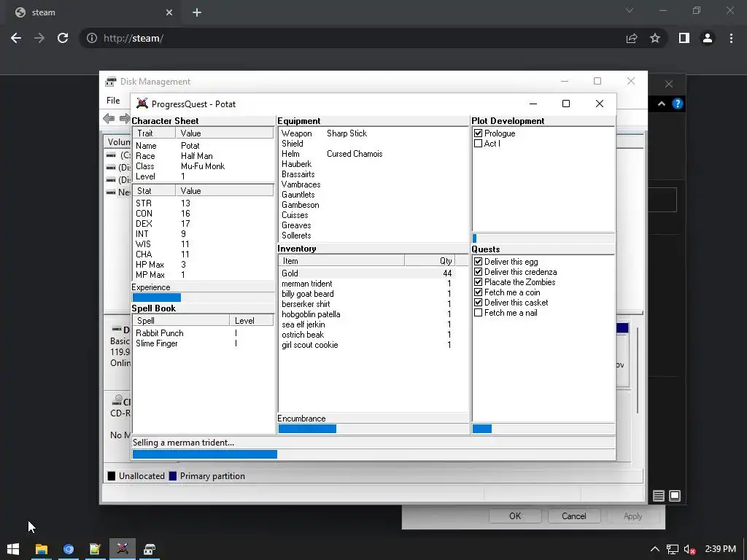Click the Apply button
The width and height of the screenshot is (747, 560).
click(x=632, y=516)
